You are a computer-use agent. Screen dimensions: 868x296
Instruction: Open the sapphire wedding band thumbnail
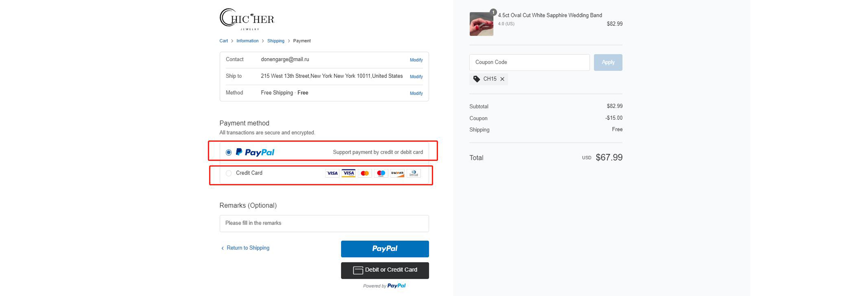pos(481,24)
